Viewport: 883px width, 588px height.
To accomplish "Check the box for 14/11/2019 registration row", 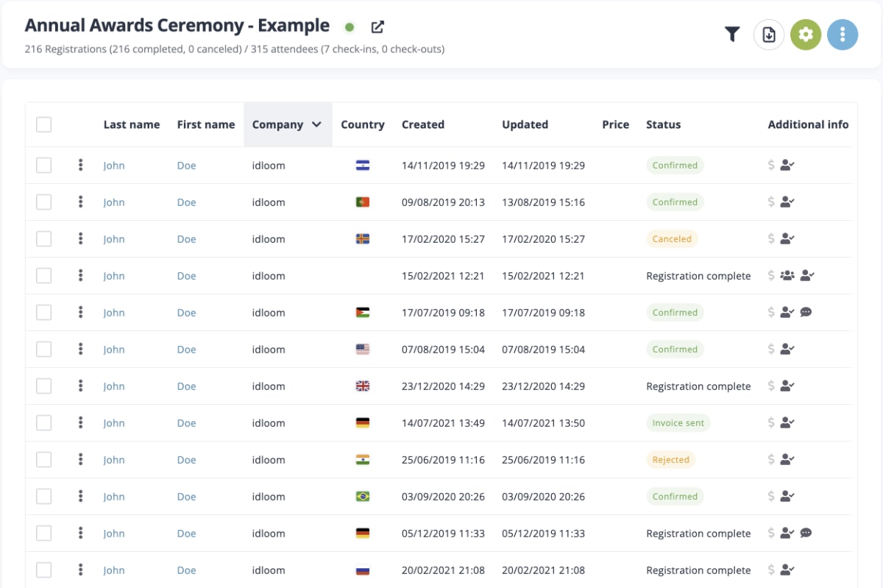I will (44, 166).
